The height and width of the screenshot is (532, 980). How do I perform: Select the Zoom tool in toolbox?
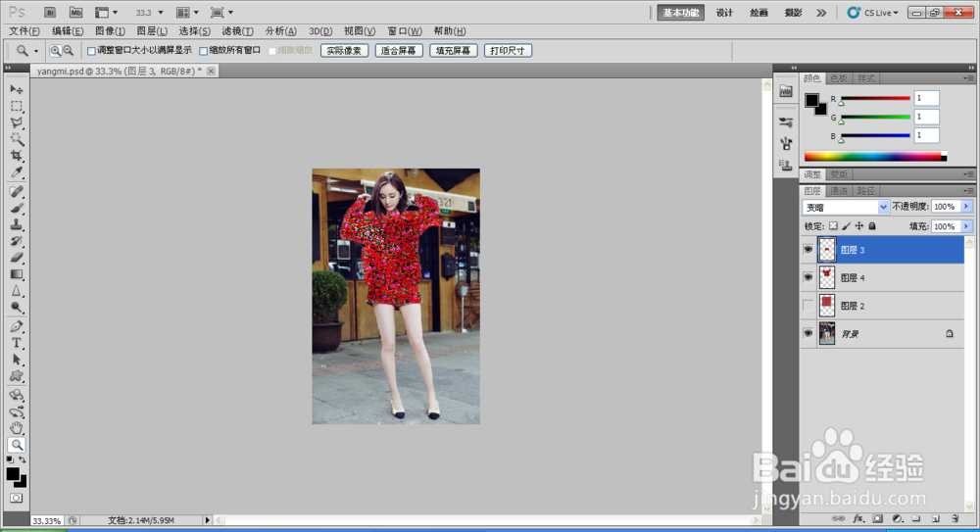coord(17,445)
